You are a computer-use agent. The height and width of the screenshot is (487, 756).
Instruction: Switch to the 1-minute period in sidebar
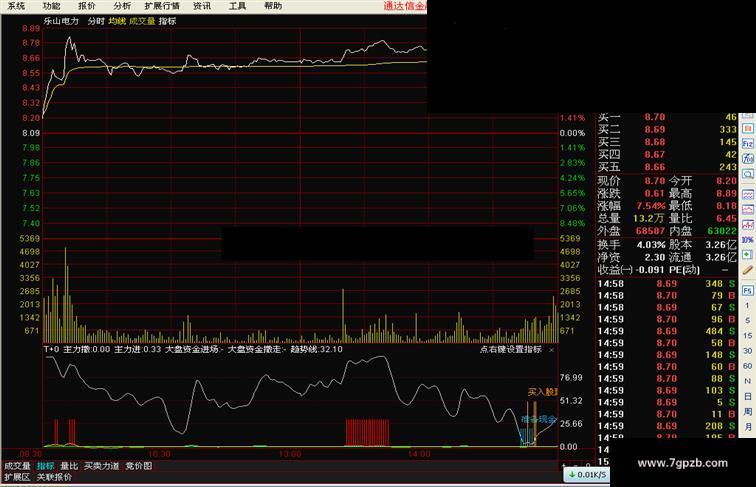point(747,306)
